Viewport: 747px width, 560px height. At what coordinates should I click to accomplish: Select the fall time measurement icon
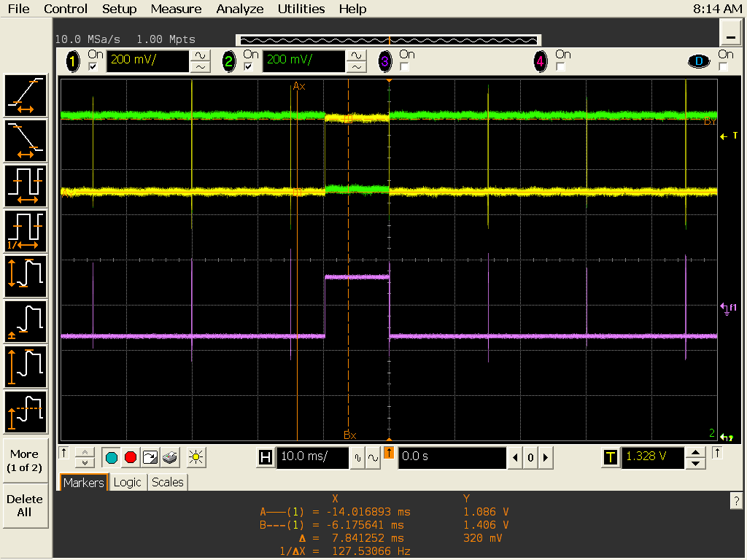click(26, 141)
